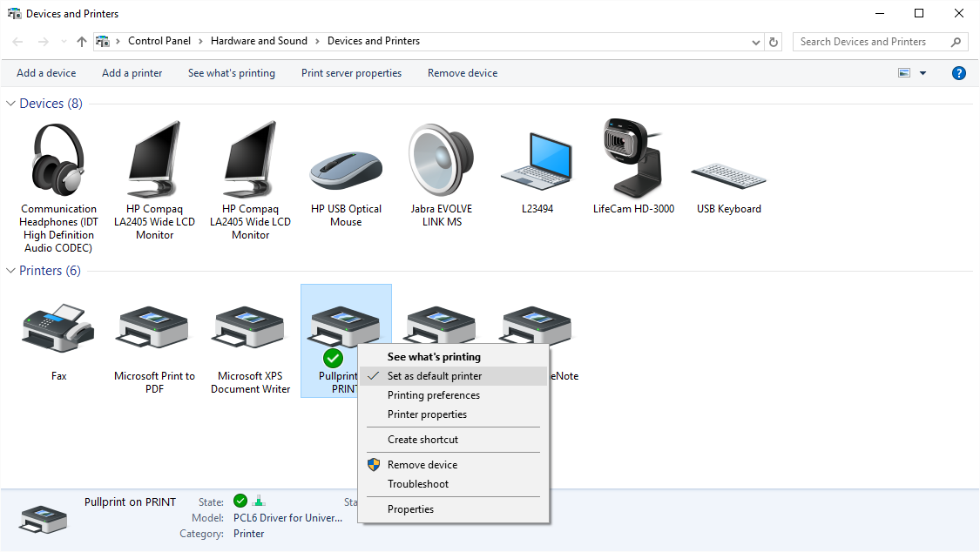Click the Back navigation arrow
This screenshot has height=552, width=980.
click(17, 42)
